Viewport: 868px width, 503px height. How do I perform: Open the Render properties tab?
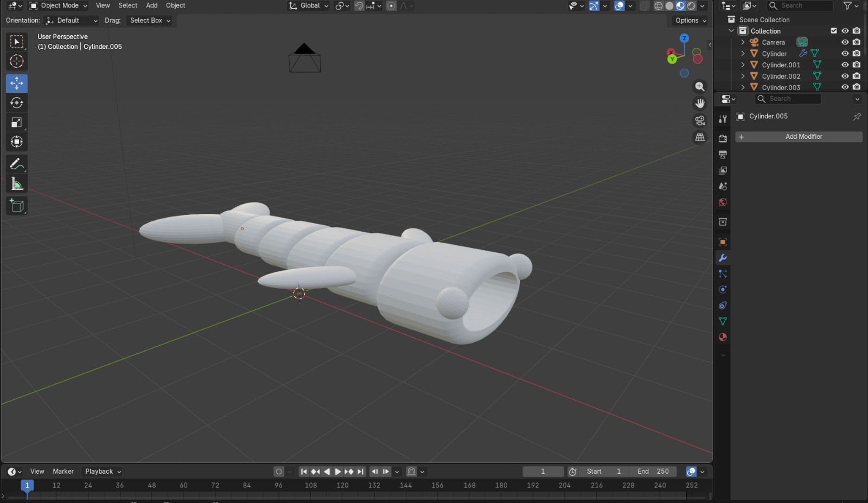coord(723,139)
